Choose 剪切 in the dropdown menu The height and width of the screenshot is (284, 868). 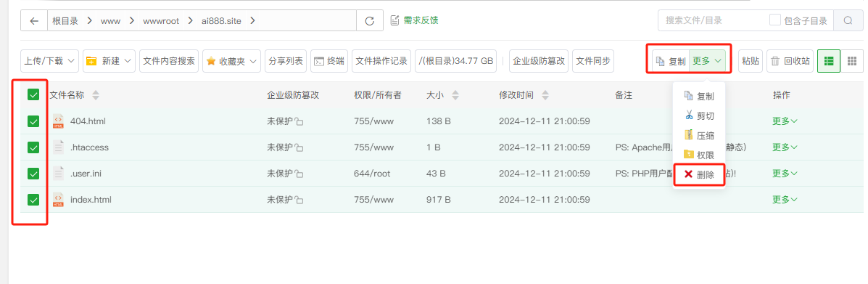(x=699, y=115)
